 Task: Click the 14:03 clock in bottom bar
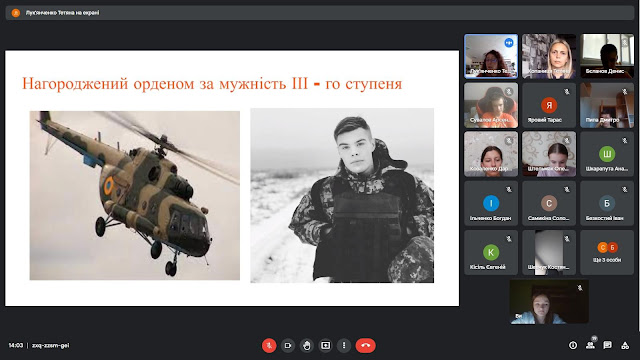point(16,345)
